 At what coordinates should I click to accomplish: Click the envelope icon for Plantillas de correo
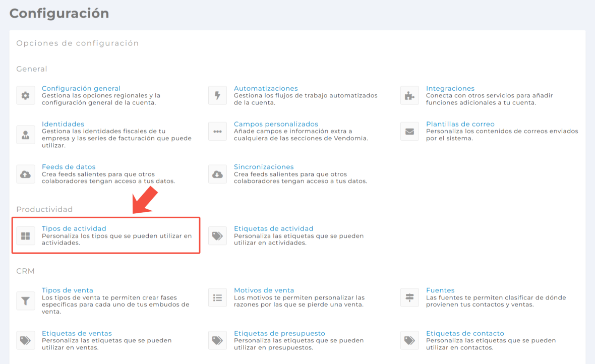pyautogui.click(x=409, y=131)
